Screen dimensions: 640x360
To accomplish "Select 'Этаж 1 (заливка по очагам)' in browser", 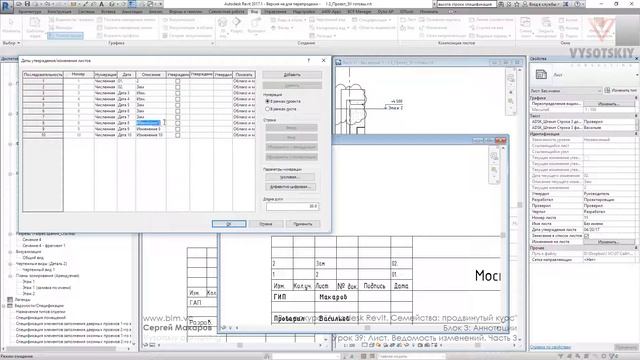I will click(x=47, y=288).
